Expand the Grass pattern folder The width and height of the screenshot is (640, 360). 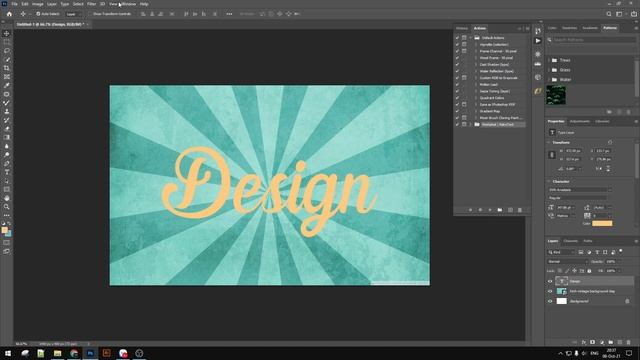coord(549,70)
